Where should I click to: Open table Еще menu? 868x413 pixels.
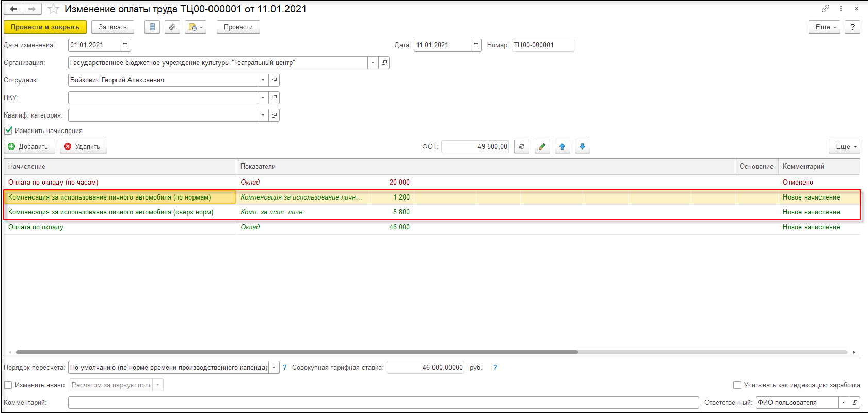coord(844,146)
